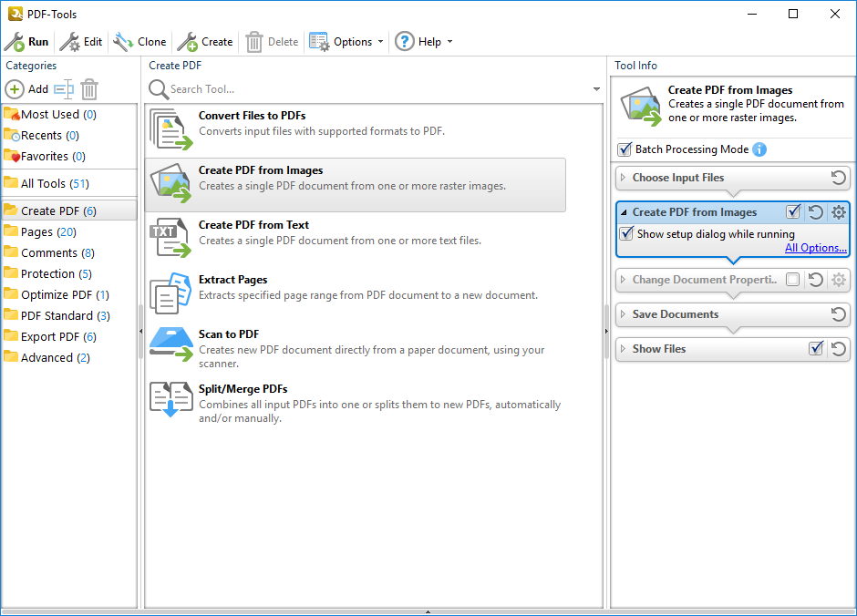Open the Help menu
The height and width of the screenshot is (616, 857).
[x=423, y=42]
